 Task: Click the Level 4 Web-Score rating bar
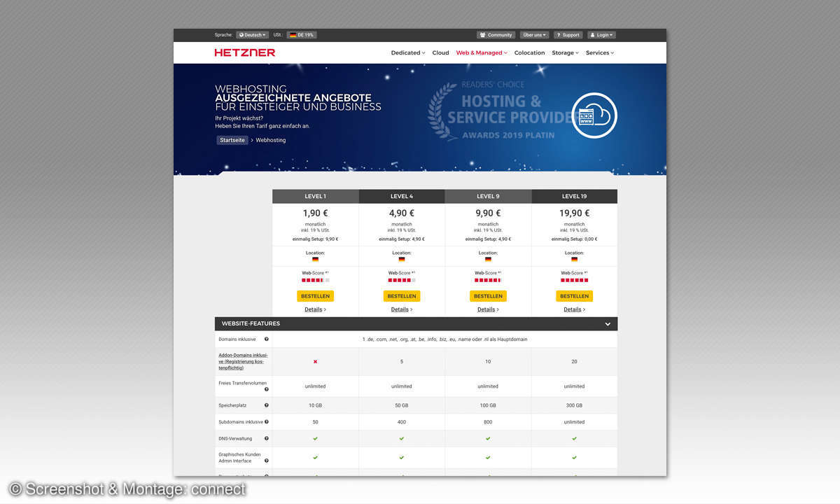tap(402, 280)
